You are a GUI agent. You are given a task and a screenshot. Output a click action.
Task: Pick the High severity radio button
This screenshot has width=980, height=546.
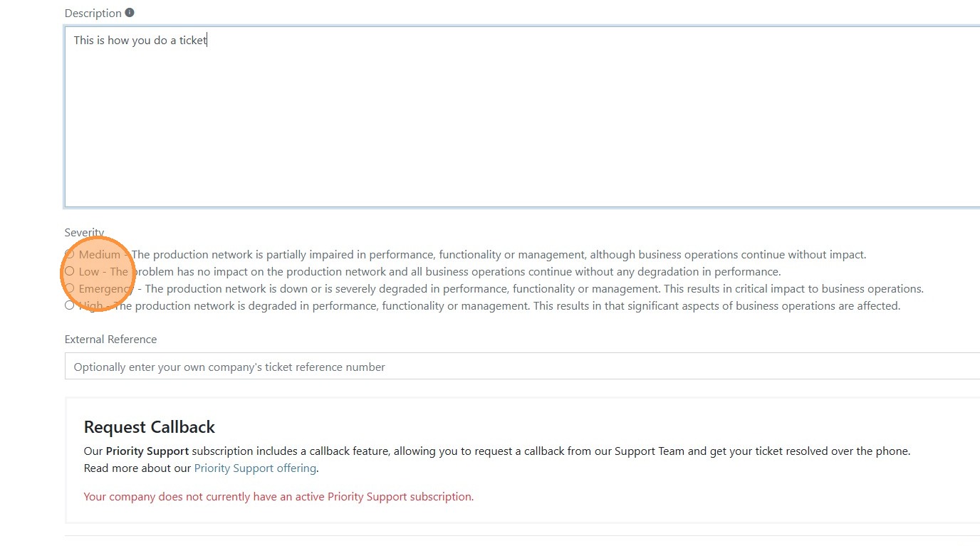pos(69,305)
